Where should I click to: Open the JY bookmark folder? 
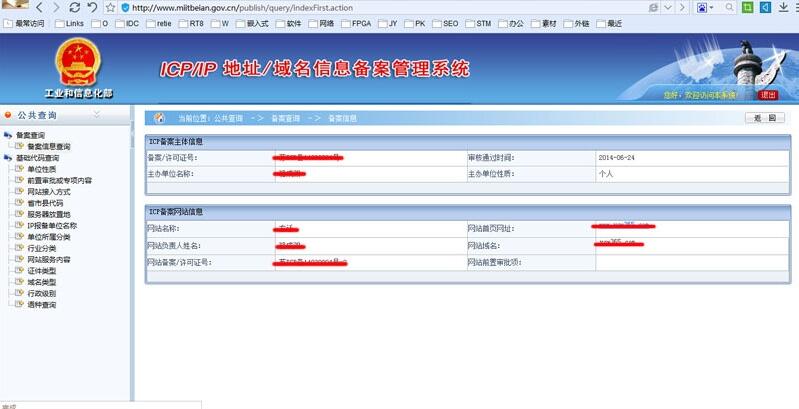point(388,23)
